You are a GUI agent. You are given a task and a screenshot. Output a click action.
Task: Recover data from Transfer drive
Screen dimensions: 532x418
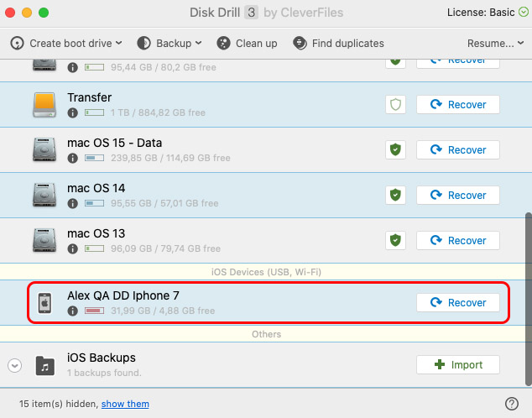[458, 104]
